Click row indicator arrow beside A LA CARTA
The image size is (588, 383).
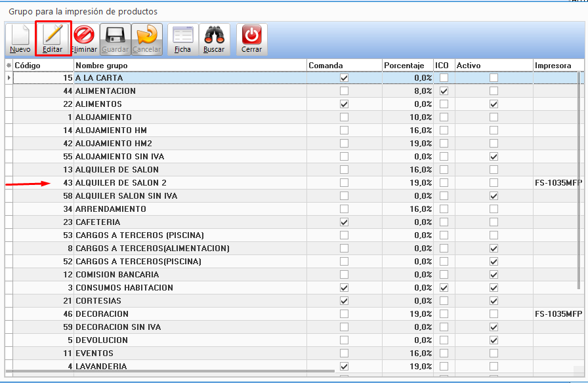point(9,78)
